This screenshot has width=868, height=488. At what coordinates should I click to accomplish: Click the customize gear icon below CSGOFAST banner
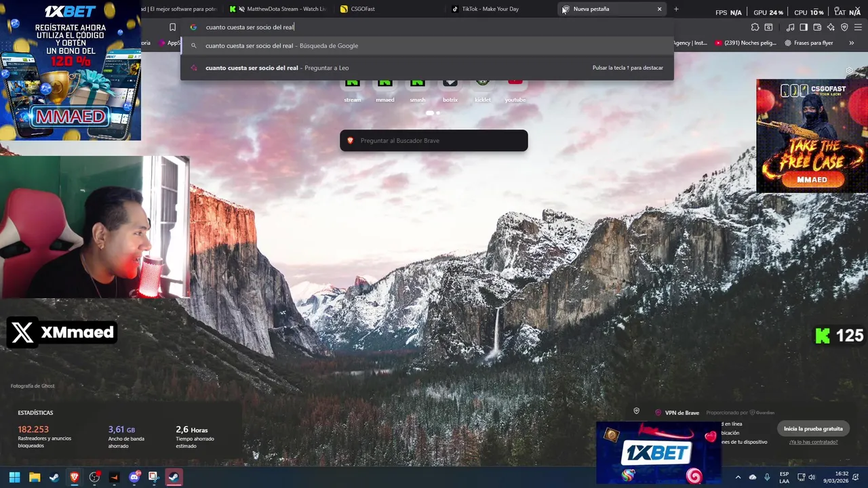[x=849, y=70]
